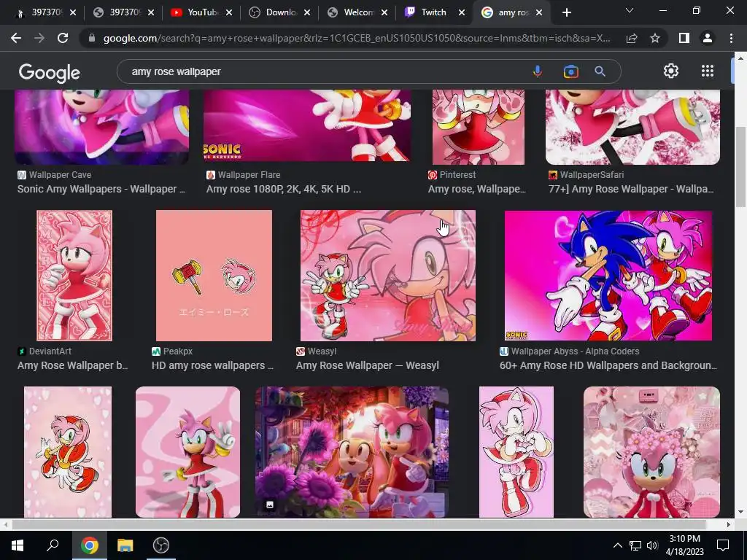Viewport: 747px width, 560px height.
Task: View site info via the lock icon
Action: 92,38
